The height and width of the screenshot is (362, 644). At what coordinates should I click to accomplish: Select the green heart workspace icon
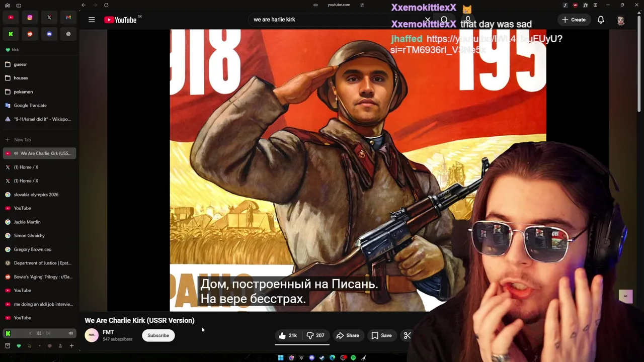pyautogui.click(x=19, y=346)
